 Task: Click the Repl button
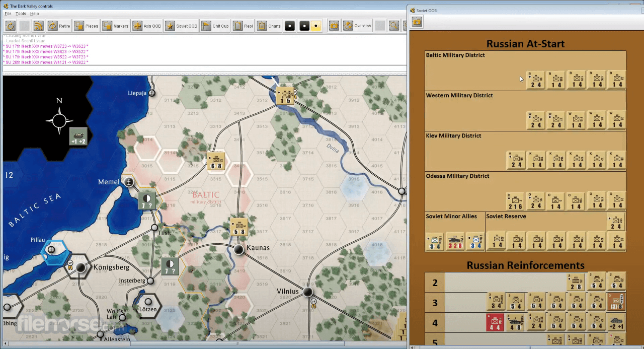[x=244, y=26]
